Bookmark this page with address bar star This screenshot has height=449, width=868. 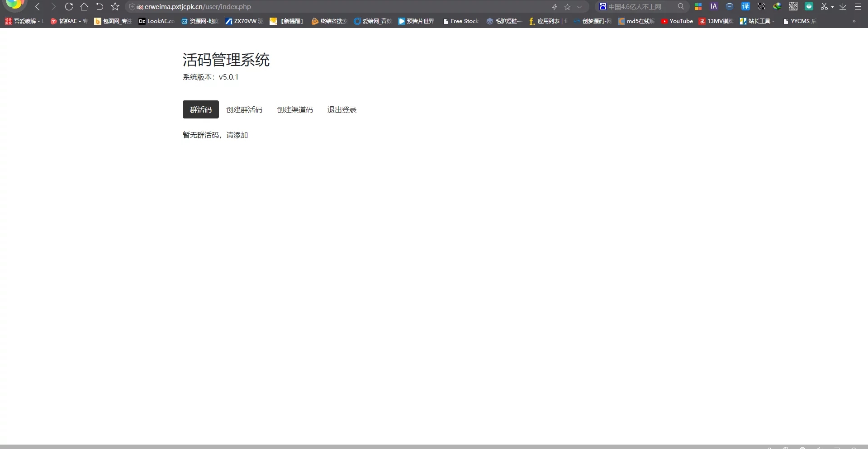click(567, 7)
